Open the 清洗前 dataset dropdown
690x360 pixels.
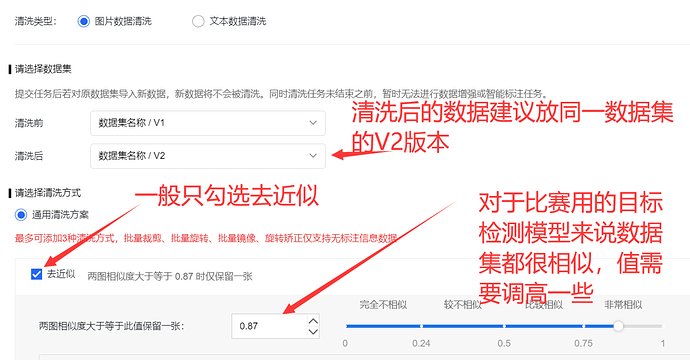coord(208,123)
